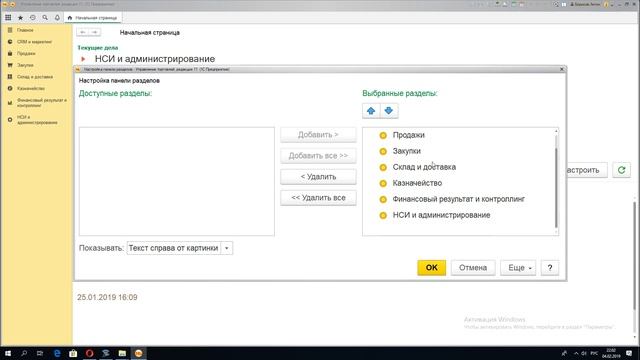
Task: Go forward with the right arrow button
Action: click(x=95, y=32)
